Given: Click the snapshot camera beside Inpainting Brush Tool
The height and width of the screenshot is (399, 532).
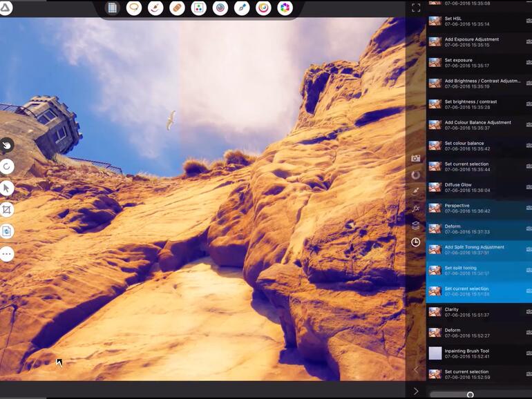Looking at the screenshot, I should click(529, 353).
